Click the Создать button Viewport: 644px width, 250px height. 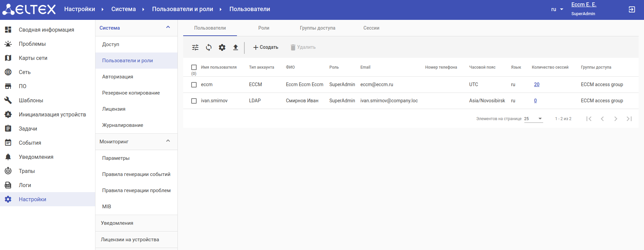click(x=266, y=47)
